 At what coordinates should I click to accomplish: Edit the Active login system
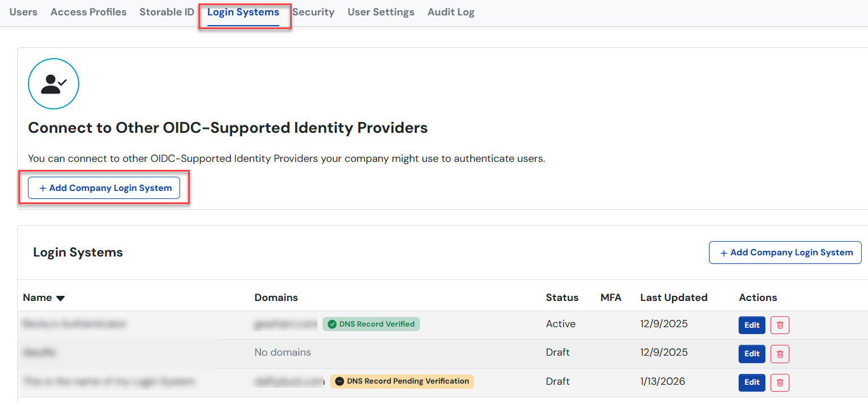tap(752, 325)
